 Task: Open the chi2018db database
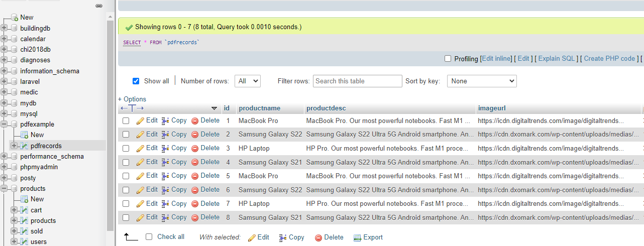point(35,49)
